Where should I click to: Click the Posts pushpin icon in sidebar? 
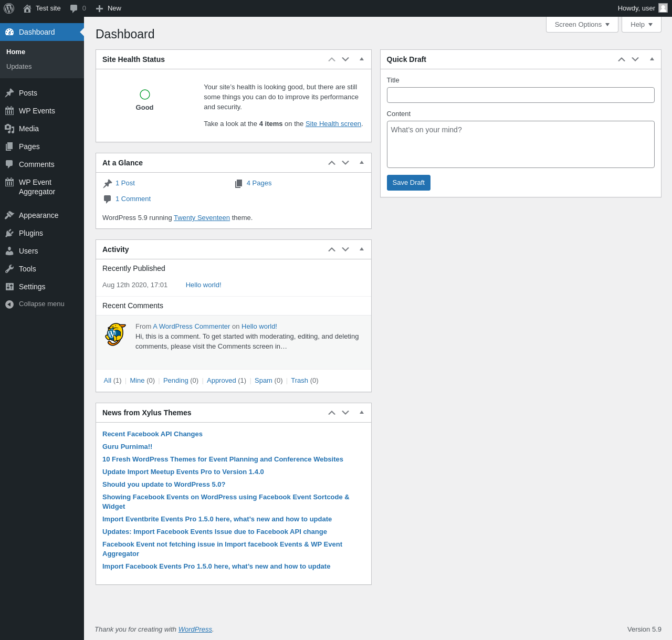9,93
